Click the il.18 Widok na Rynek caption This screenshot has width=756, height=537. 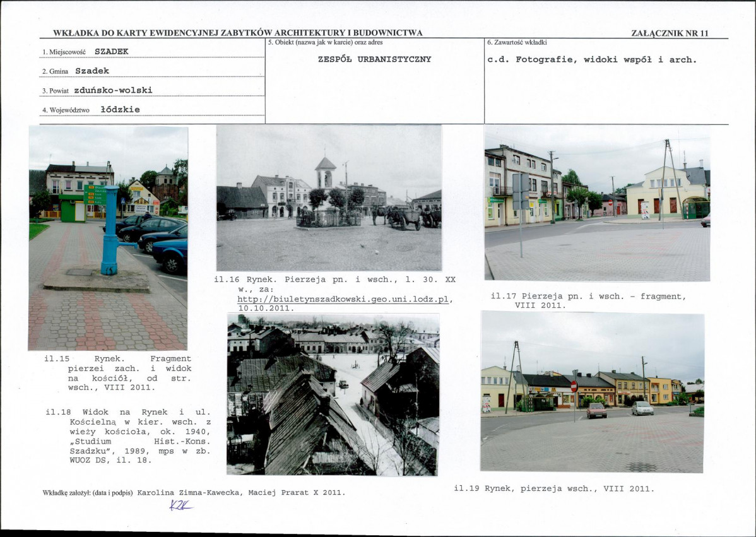tap(117, 436)
